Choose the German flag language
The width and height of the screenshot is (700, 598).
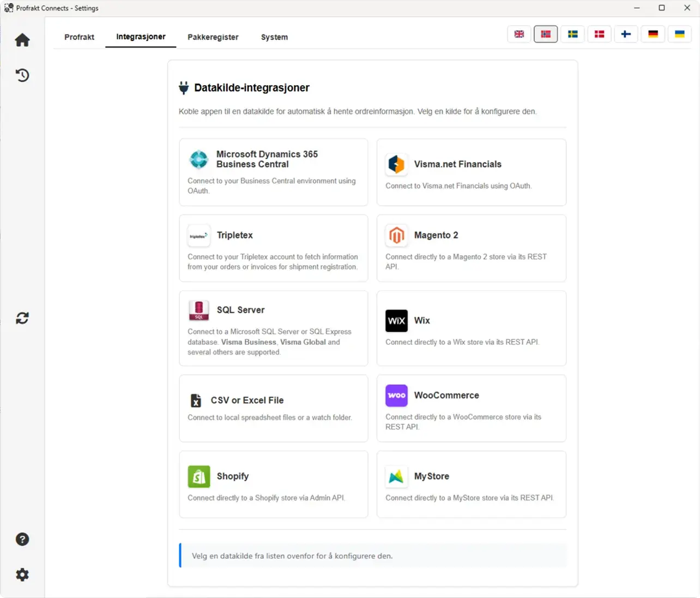click(x=653, y=34)
